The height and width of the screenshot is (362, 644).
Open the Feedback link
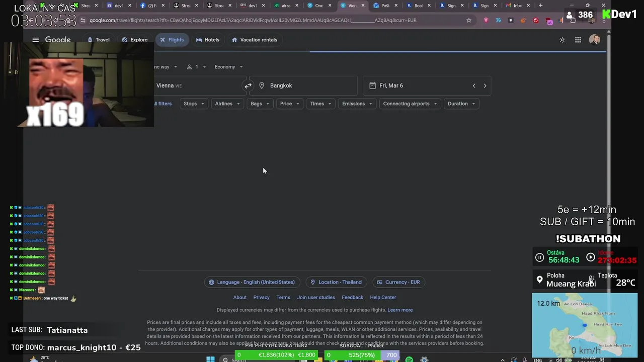[352, 297]
